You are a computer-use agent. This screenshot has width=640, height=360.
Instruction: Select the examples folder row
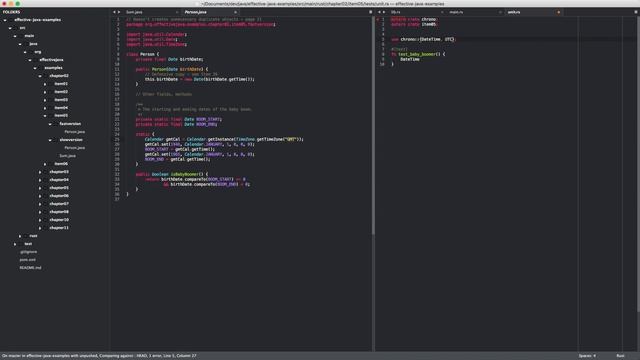click(x=53, y=68)
